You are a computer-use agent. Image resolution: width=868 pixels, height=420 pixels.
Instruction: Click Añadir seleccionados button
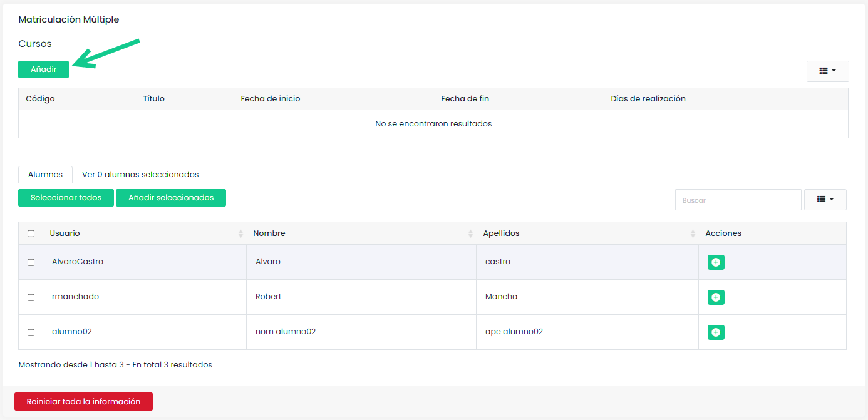tap(171, 198)
